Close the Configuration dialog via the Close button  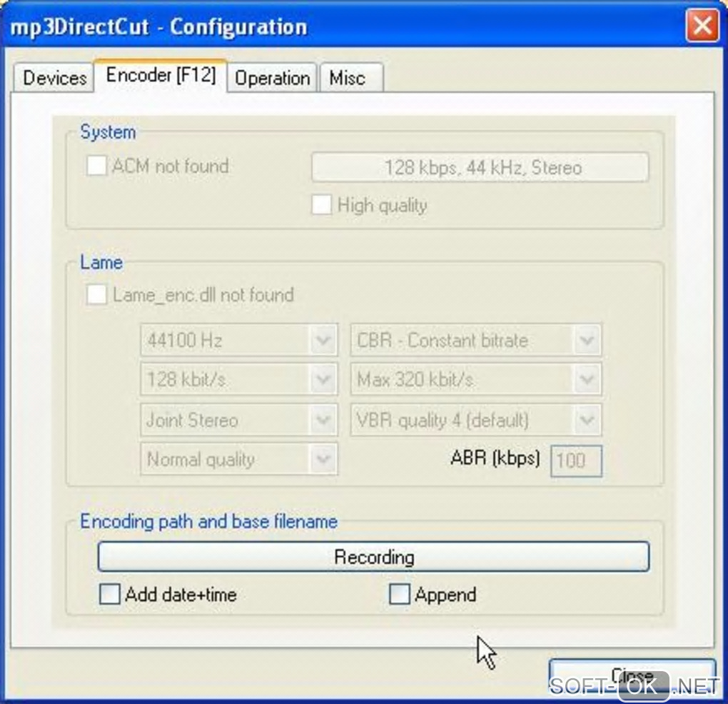(x=632, y=675)
